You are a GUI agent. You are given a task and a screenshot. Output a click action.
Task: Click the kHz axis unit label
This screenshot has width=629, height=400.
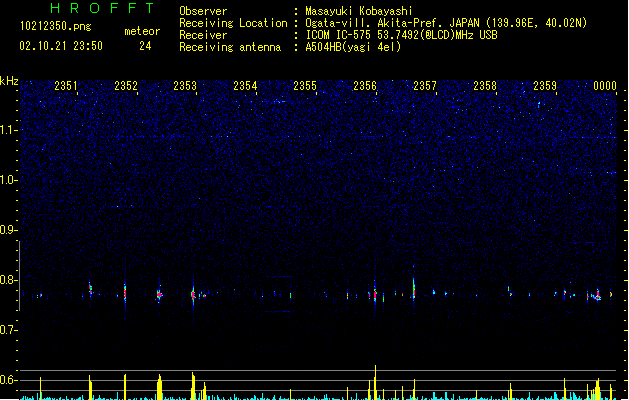point(9,81)
